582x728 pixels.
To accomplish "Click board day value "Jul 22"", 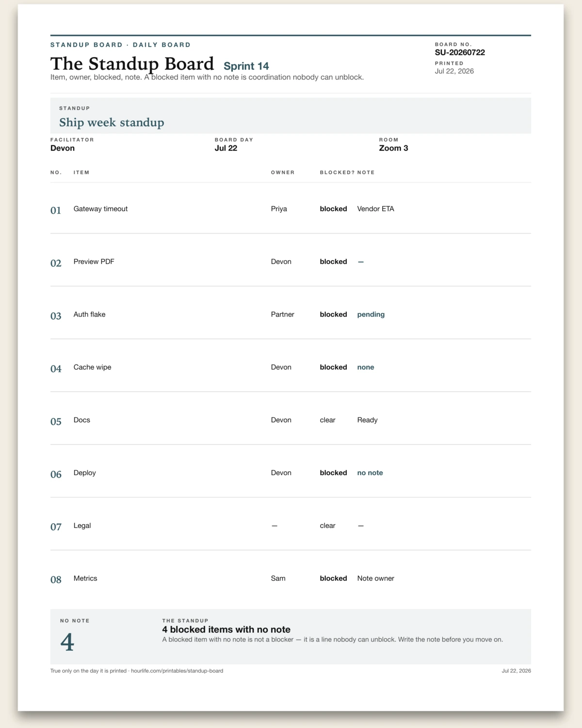I will (x=226, y=148).
